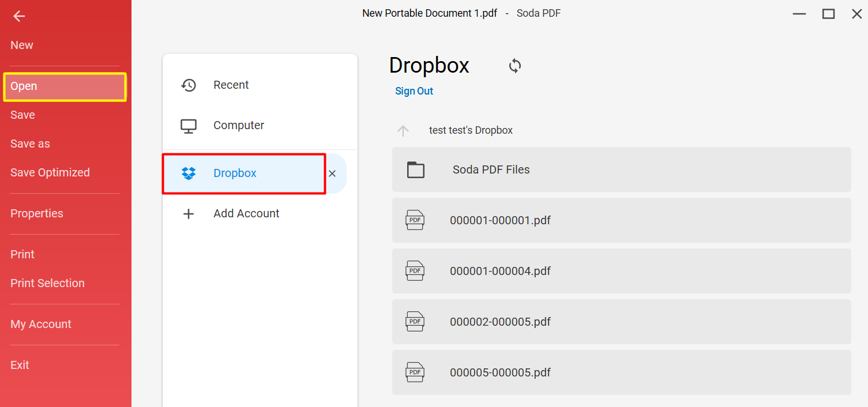Choose Save as from the file menu
Image resolution: width=868 pixels, height=407 pixels.
30,144
